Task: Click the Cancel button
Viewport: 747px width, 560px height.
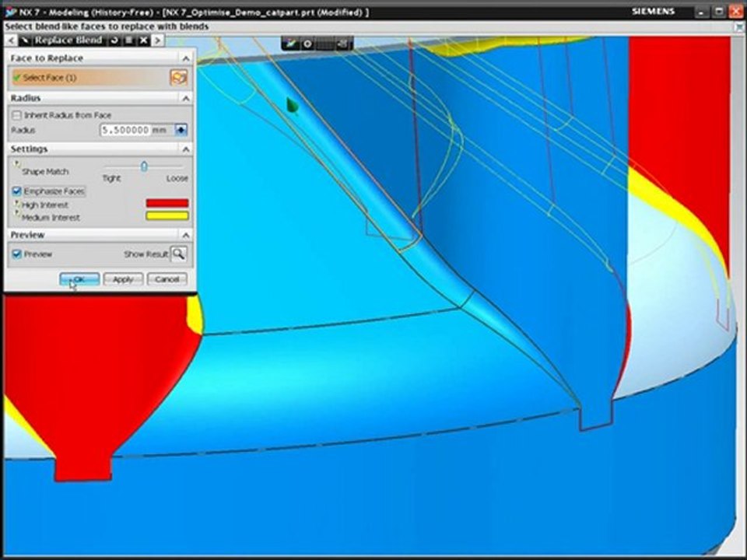Action: [167, 279]
